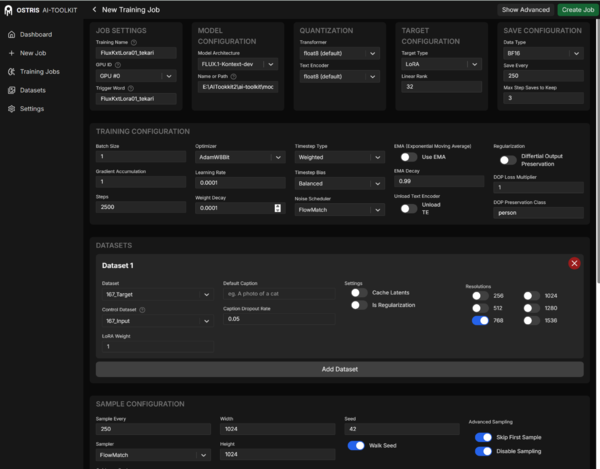Remove Dataset 1 with the red X

coord(574,263)
